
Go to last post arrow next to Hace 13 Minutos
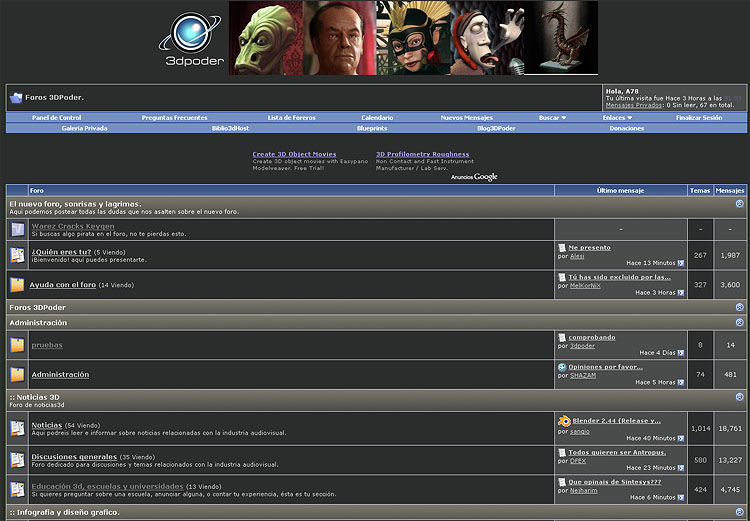point(681,263)
